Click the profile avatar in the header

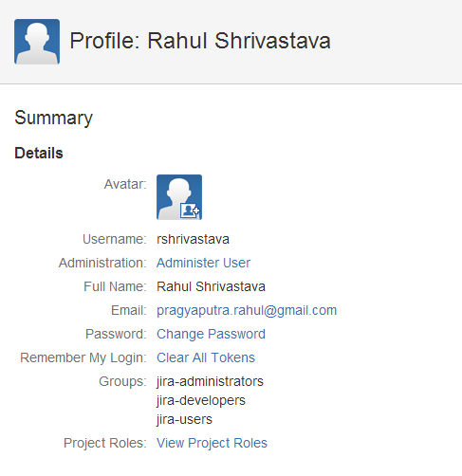pos(37,42)
